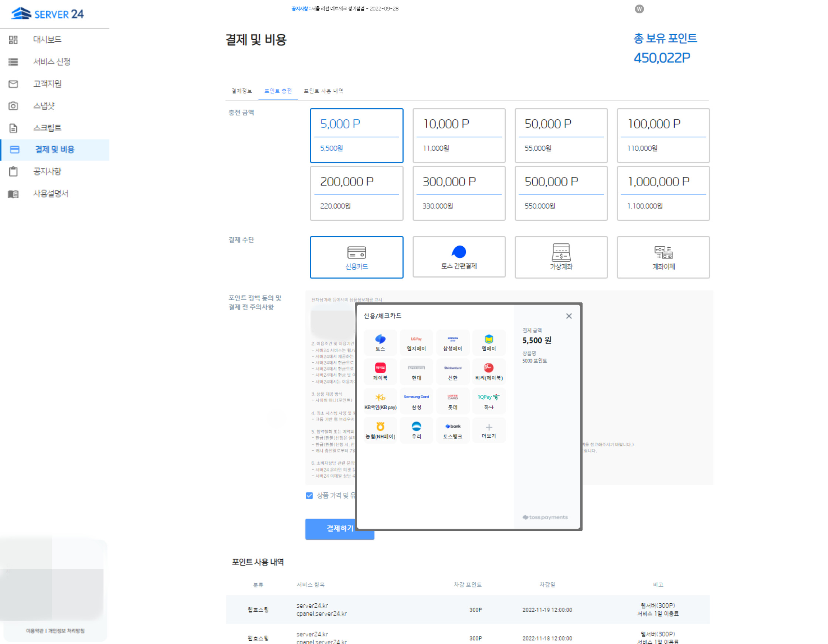Pick 토스뱅크 card option
The width and height of the screenshot is (828, 644).
coord(453,430)
